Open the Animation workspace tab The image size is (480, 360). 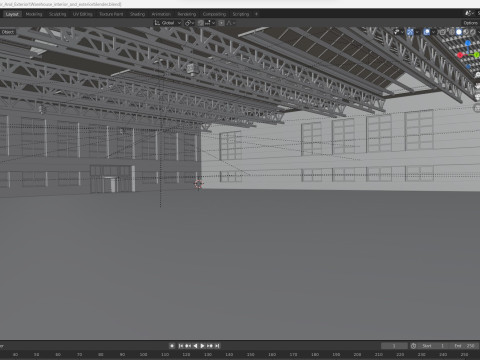pyautogui.click(x=161, y=14)
